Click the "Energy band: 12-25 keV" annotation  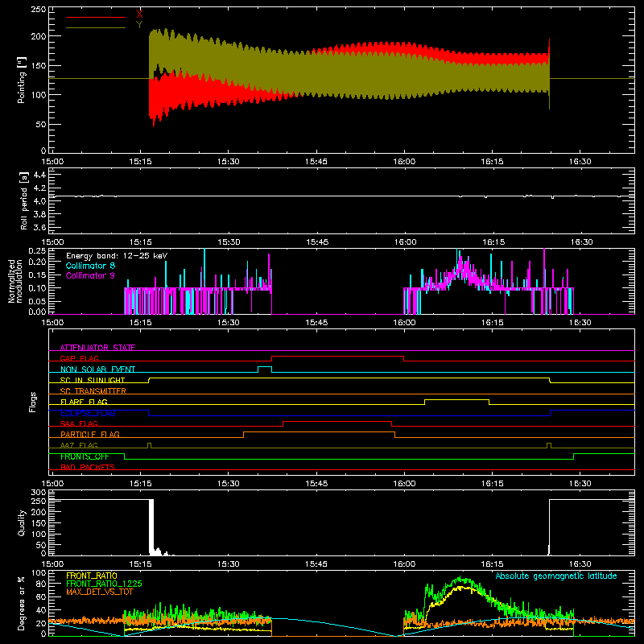(x=117, y=256)
